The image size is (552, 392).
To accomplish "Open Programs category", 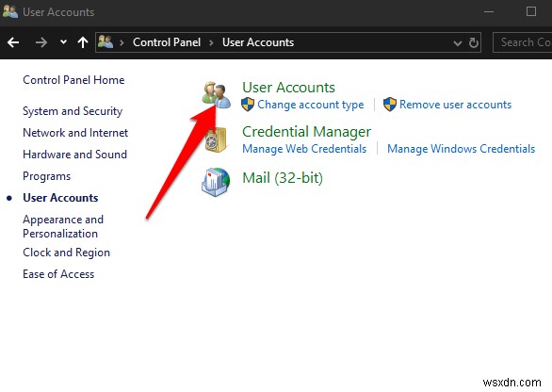I will (x=47, y=176).
